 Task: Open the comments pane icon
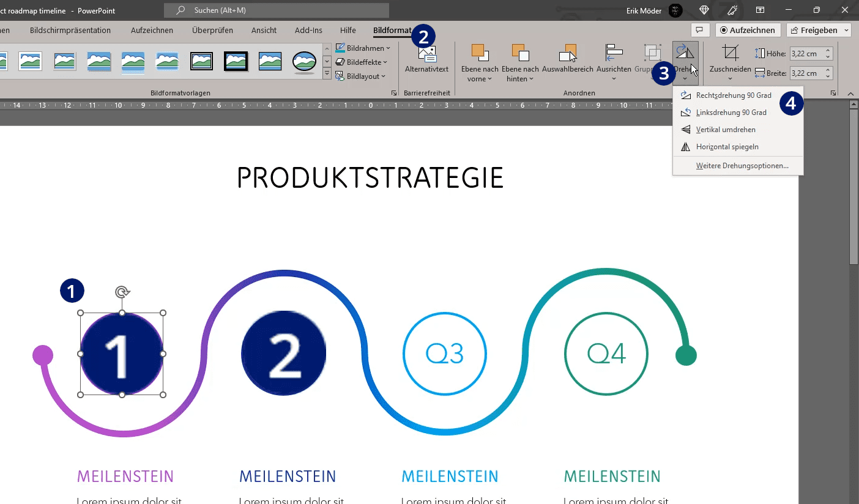[699, 30]
